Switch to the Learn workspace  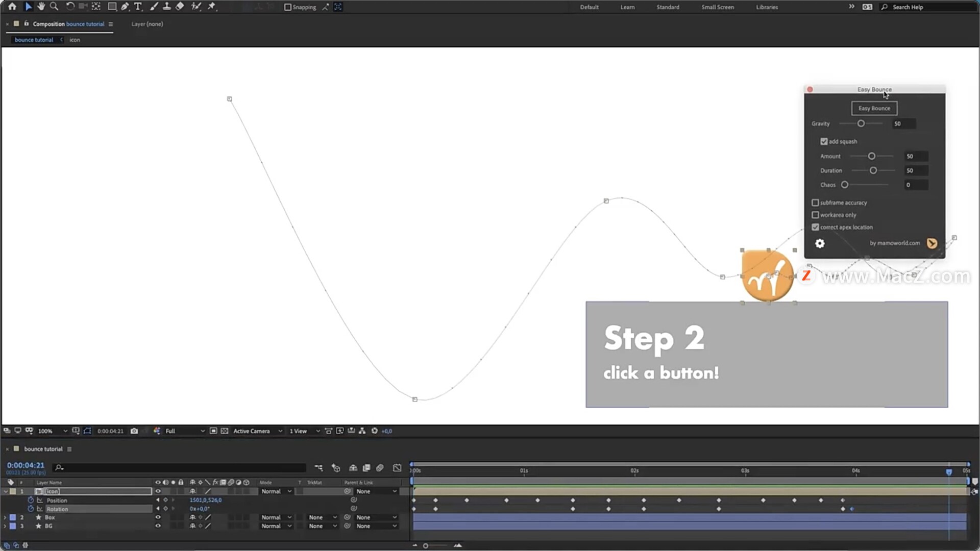[x=627, y=7]
